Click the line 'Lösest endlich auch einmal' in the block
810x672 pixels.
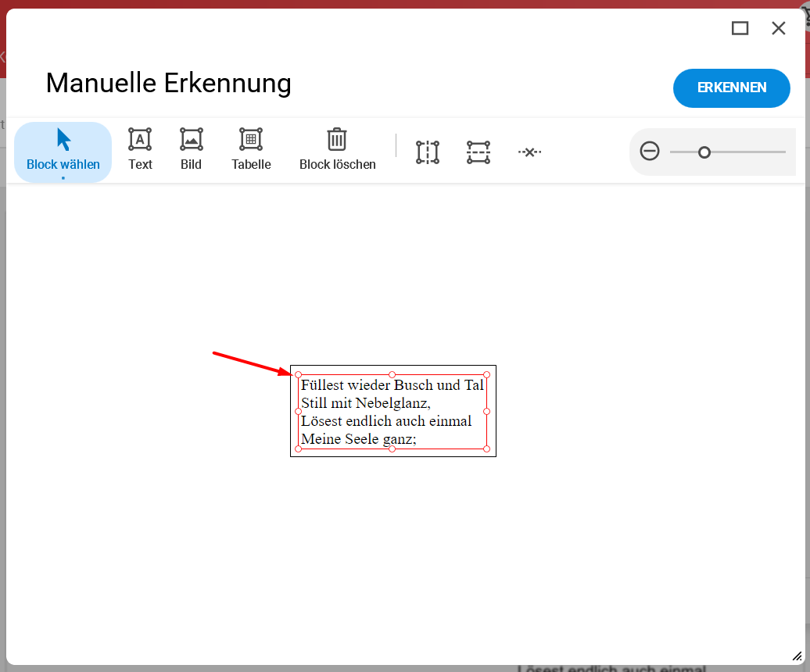tap(386, 421)
